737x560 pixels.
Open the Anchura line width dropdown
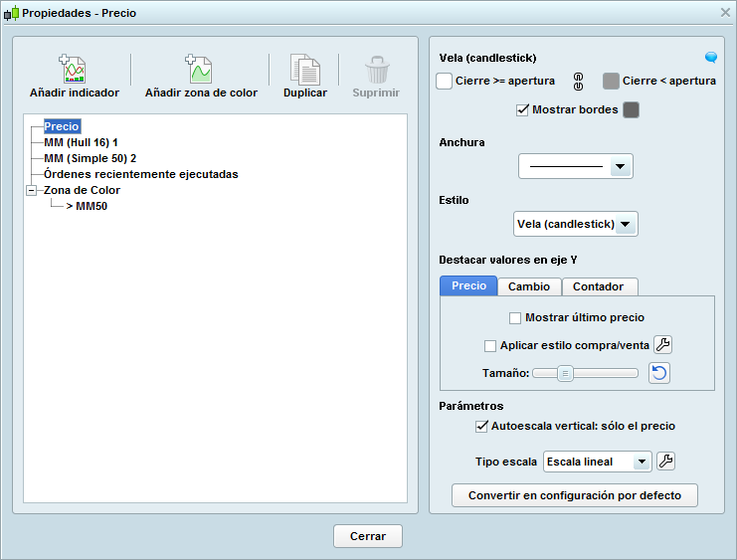click(576, 167)
